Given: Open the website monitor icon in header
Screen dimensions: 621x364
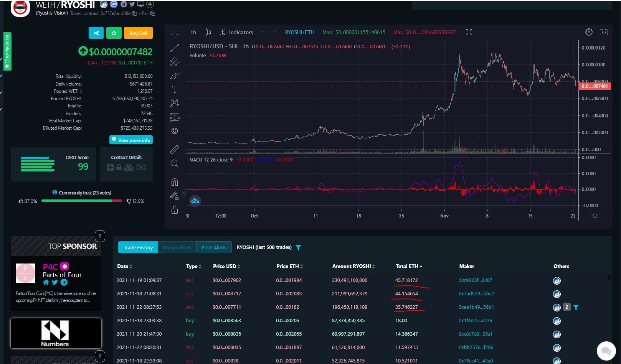Looking at the screenshot, I should [141, 4].
